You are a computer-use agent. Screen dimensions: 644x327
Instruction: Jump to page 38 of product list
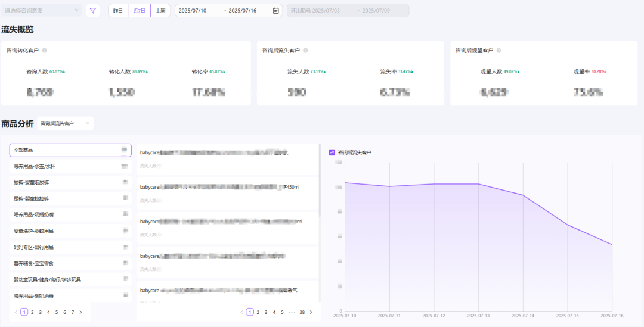point(302,312)
